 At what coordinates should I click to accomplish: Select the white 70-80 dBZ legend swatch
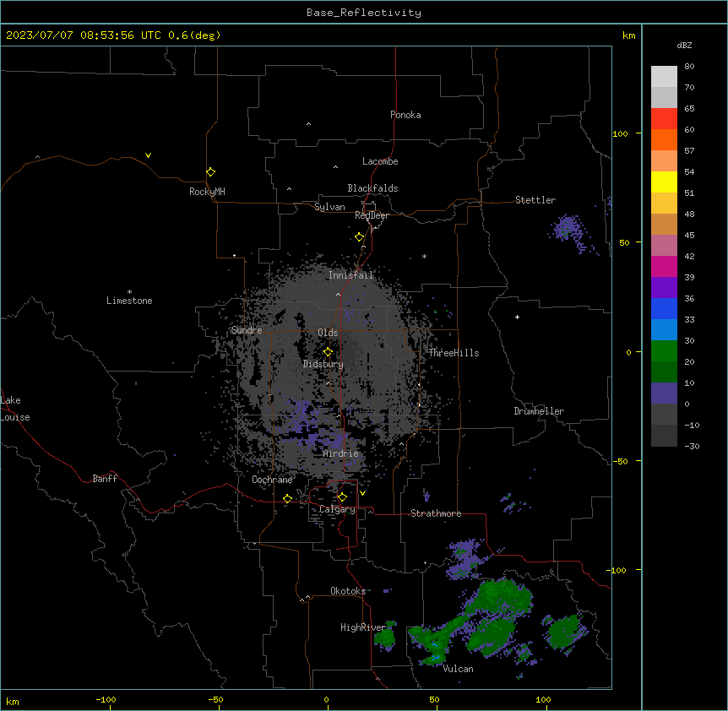pos(664,77)
